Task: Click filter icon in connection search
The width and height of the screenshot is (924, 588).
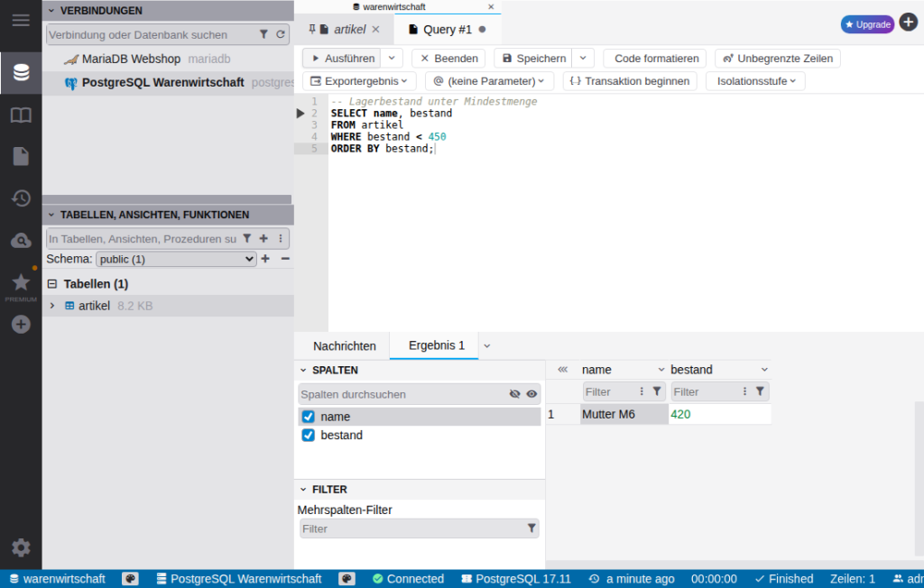Action: 263,34
